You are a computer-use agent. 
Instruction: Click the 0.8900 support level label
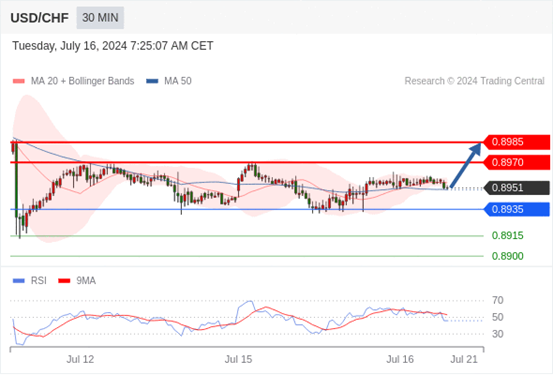[508, 256]
